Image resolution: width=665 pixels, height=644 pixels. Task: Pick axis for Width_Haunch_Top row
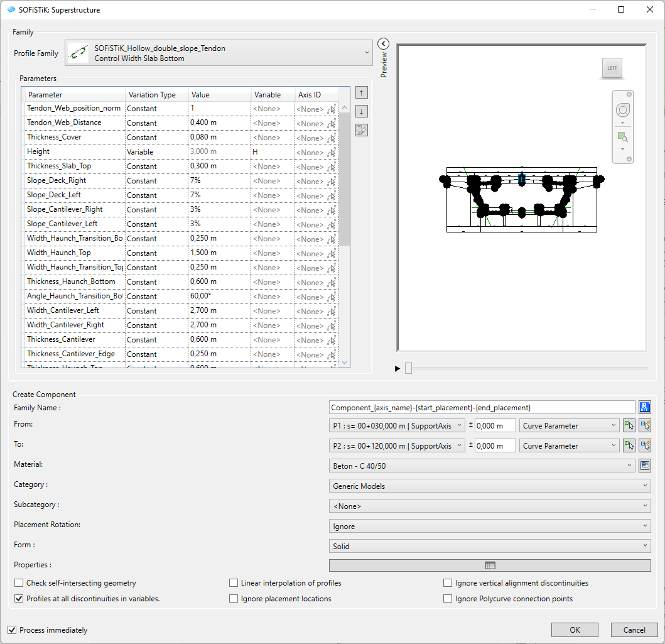pyautogui.click(x=332, y=253)
